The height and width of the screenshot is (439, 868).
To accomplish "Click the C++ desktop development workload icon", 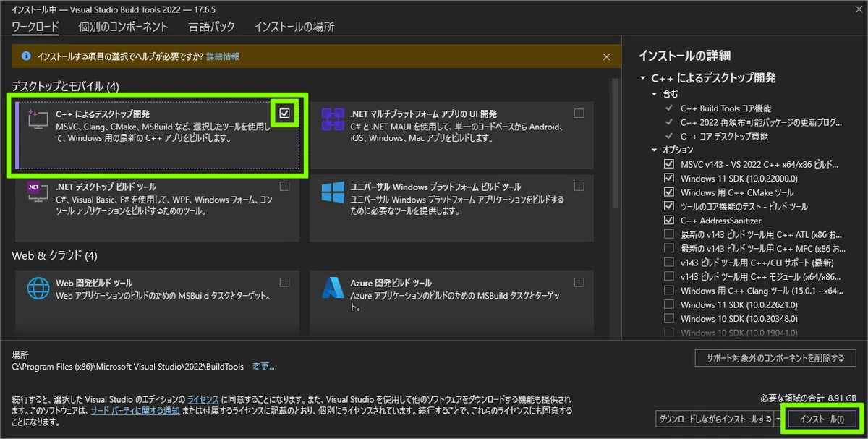I will 38,121.
